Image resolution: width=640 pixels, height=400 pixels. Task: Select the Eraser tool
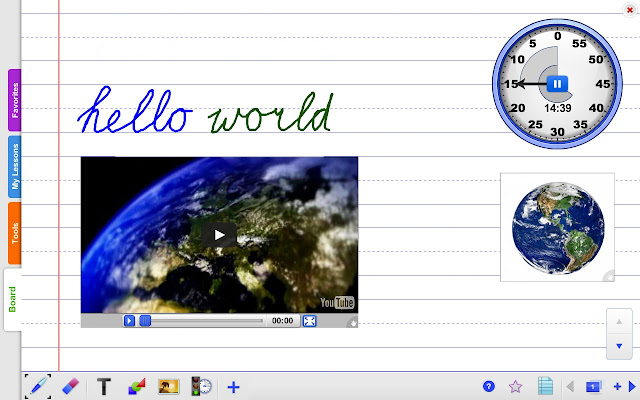70,386
